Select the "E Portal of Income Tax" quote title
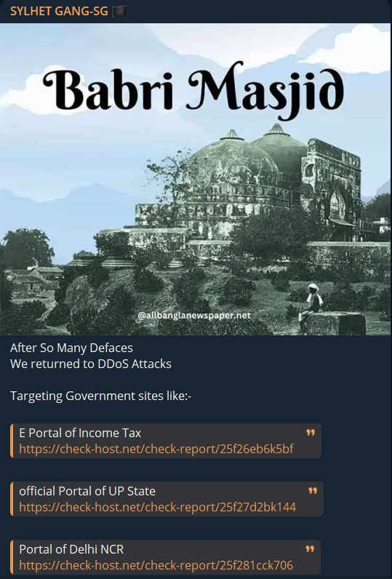392x579 pixels. pyautogui.click(x=80, y=433)
